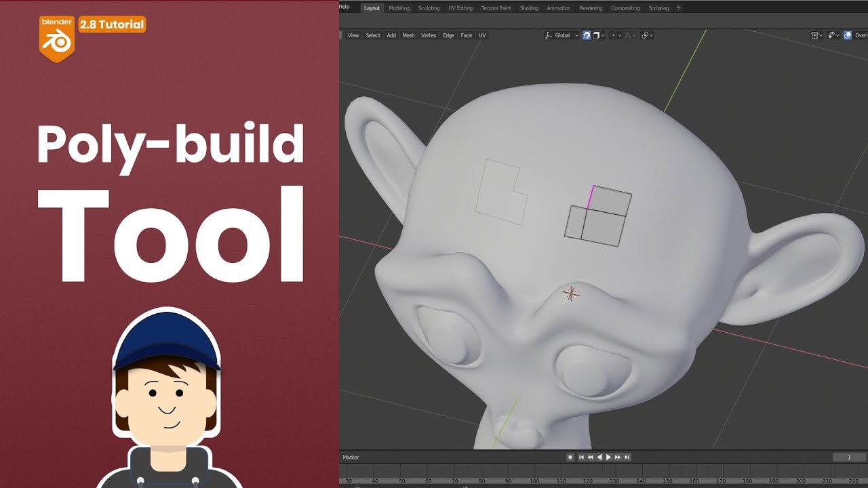Open the viewport Select menu
Screen dimensions: 868x488
(373, 35)
